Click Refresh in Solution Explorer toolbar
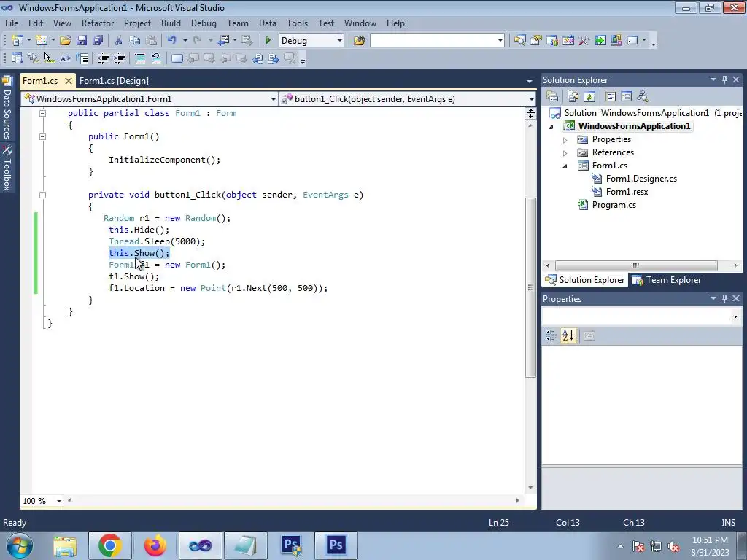This screenshot has height=560, width=747. click(589, 97)
